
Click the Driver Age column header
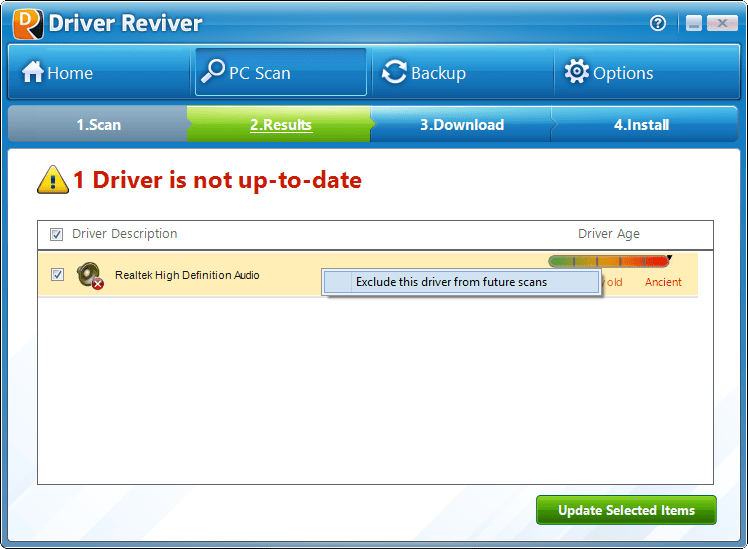(x=609, y=234)
